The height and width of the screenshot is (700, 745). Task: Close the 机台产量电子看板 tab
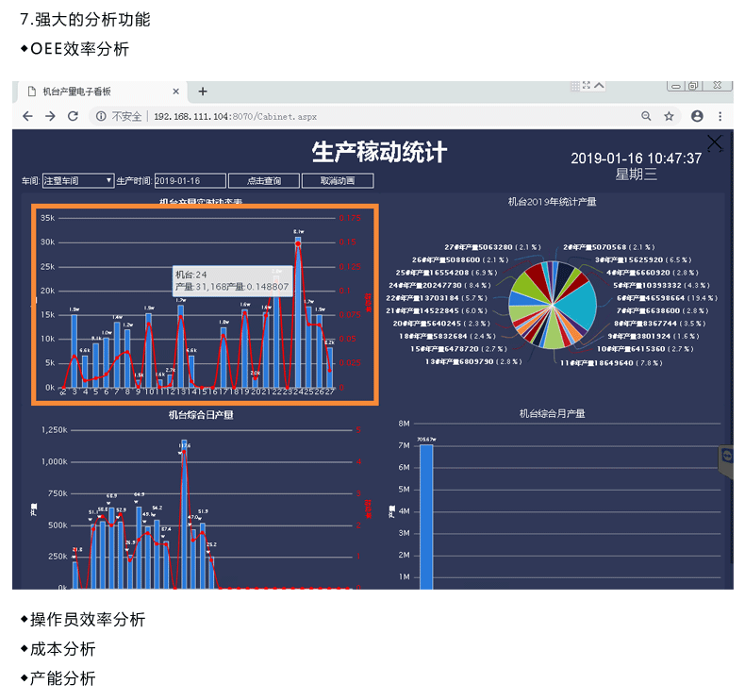pyautogui.click(x=175, y=92)
